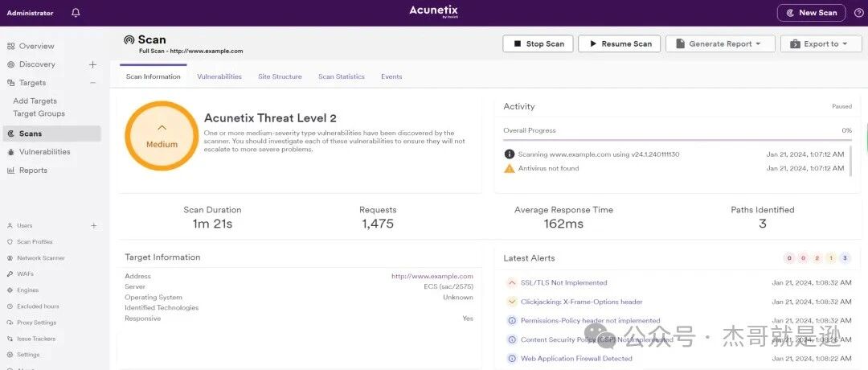Open the Site Structure tab
Screen dimensions: 868x370
(x=280, y=76)
